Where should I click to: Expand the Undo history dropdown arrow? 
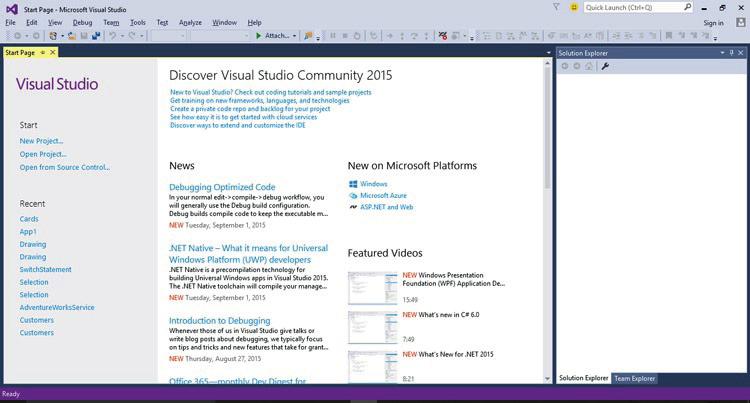[x=122, y=36]
